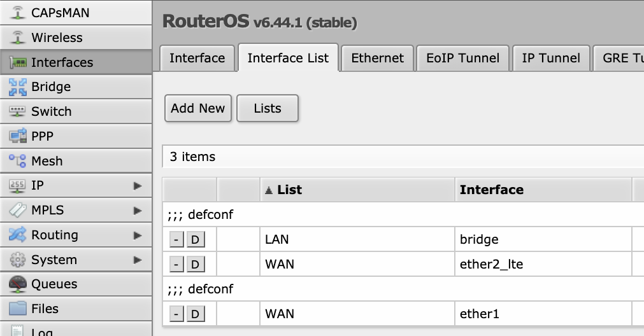The height and width of the screenshot is (336, 644).
Task: Click the ether1 interface cell
Action: [x=543, y=314]
